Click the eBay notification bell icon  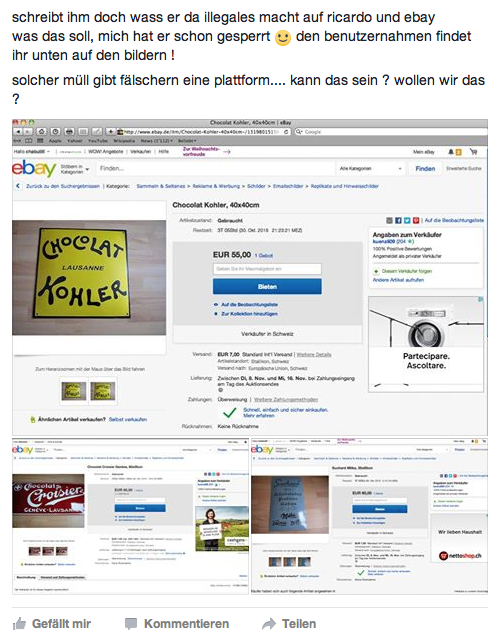point(451,152)
